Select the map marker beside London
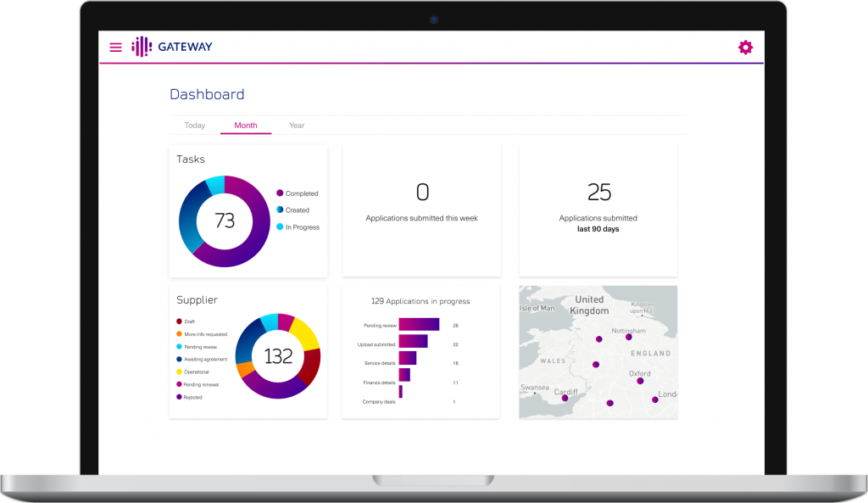Screen dimensions: 868x503 [x=654, y=400]
